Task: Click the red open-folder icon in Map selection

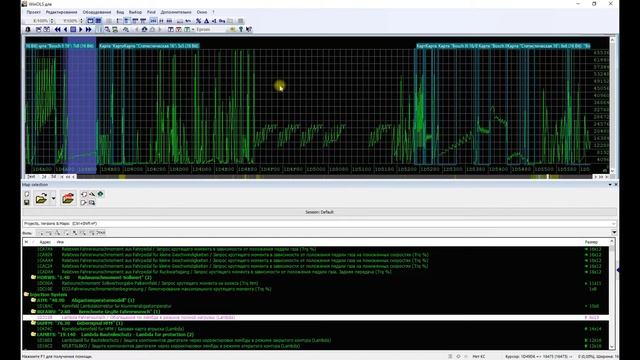Action: (68, 199)
